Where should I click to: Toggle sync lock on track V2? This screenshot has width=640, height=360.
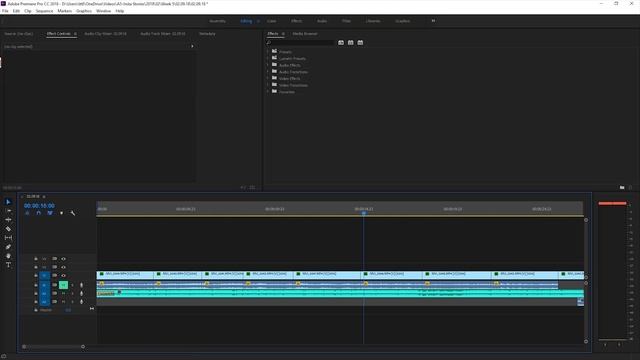[x=55, y=267]
